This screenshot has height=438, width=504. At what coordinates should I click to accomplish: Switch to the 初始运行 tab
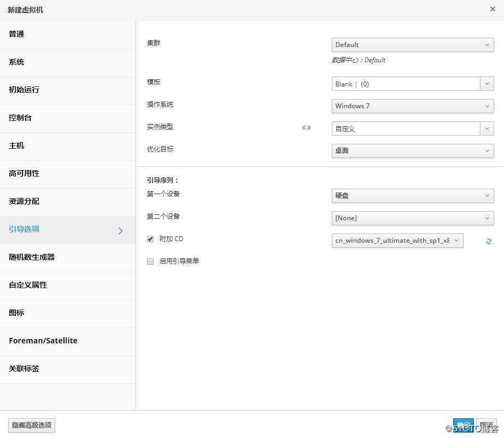(68, 90)
